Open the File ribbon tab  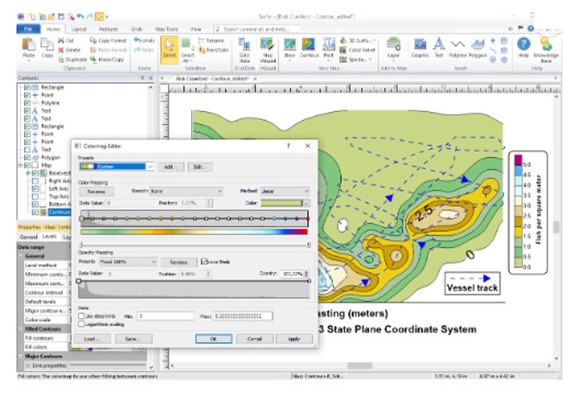coord(29,29)
